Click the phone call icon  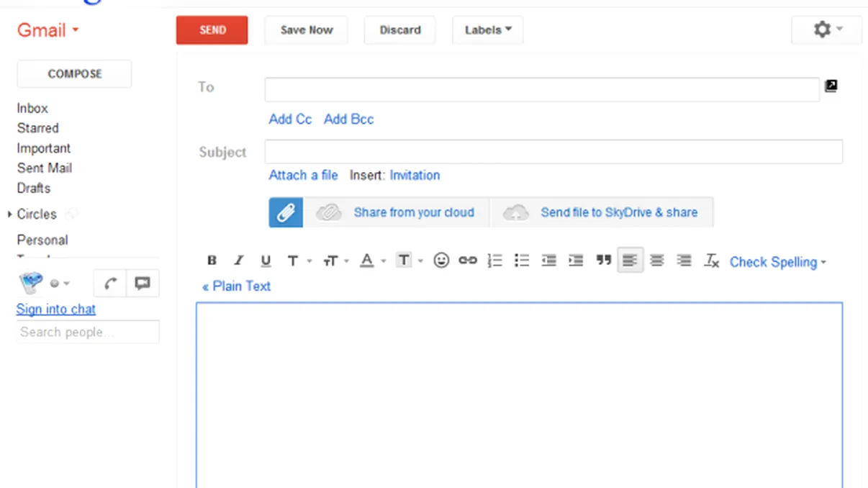point(110,284)
